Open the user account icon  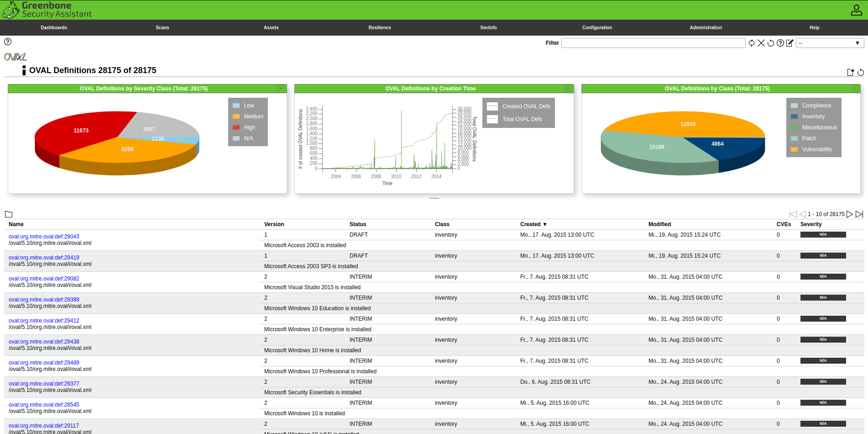(x=856, y=10)
